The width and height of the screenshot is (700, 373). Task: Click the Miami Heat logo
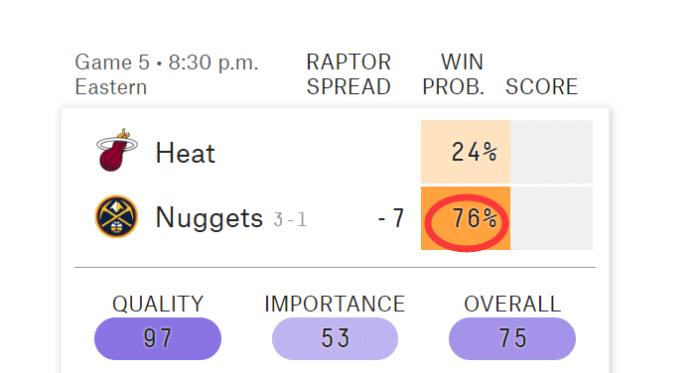click(x=117, y=150)
